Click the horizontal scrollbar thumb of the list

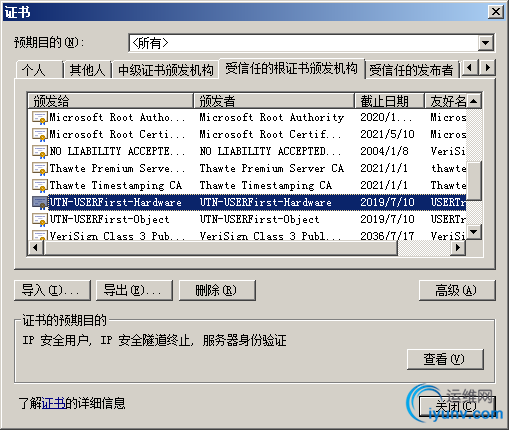220,248
